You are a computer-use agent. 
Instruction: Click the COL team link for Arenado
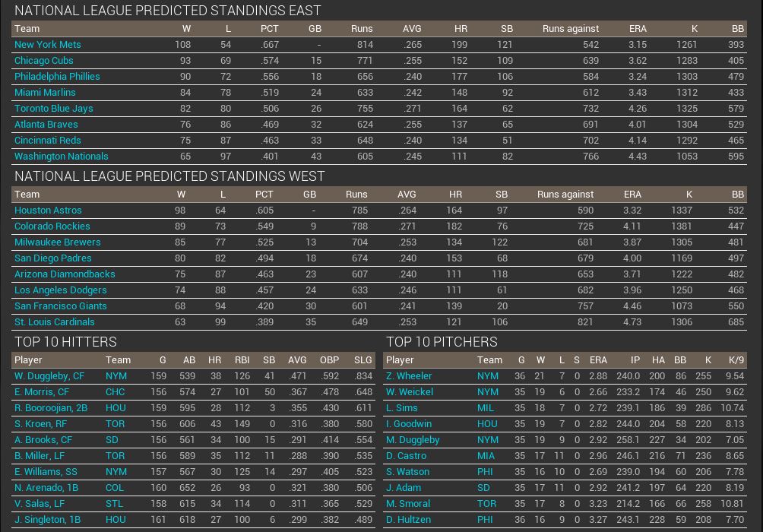[x=114, y=488]
